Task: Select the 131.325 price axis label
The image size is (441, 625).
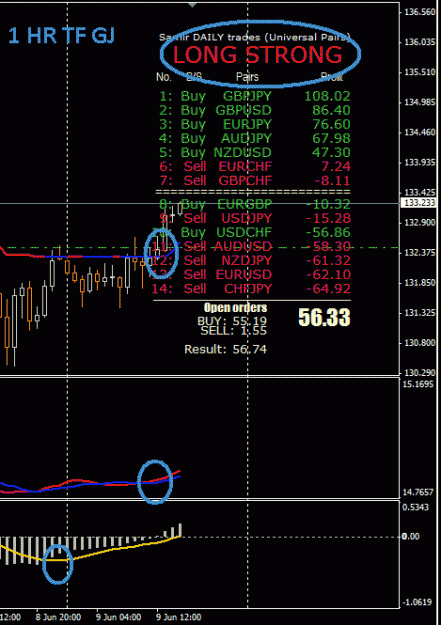Action: (x=419, y=313)
